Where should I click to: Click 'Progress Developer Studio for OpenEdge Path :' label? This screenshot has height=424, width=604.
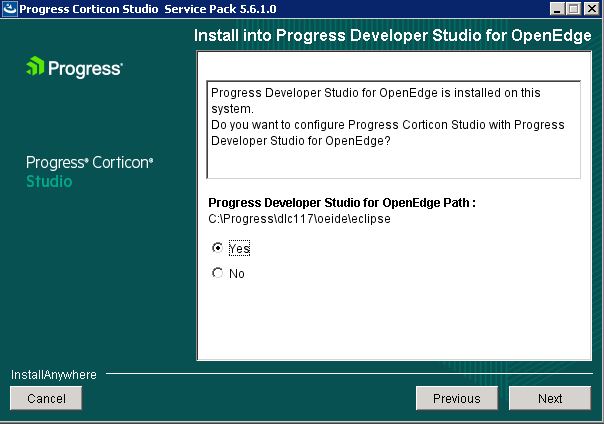click(x=342, y=203)
